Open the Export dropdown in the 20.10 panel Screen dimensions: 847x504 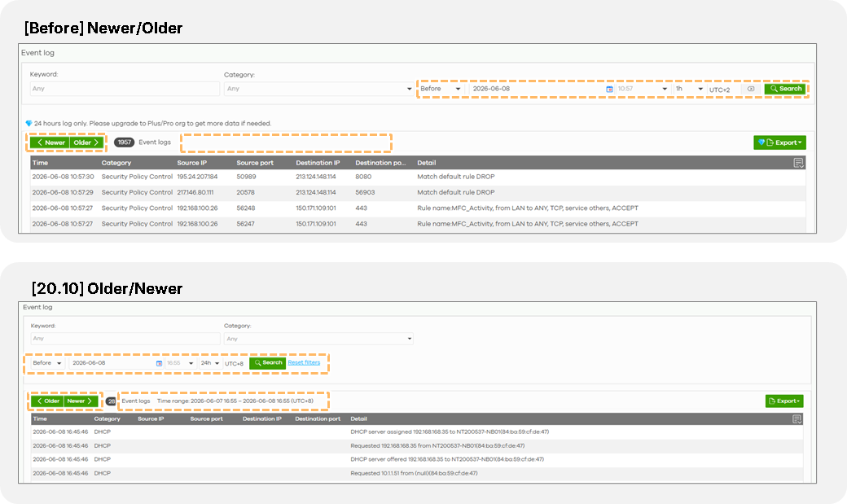point(783,401)
